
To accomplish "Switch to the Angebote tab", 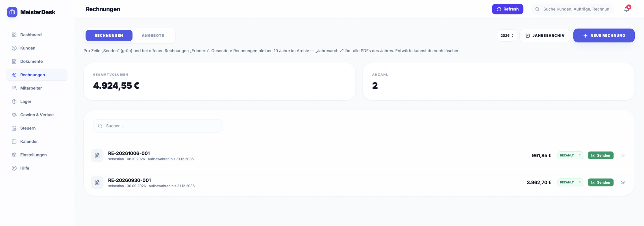I will [153, 36].
